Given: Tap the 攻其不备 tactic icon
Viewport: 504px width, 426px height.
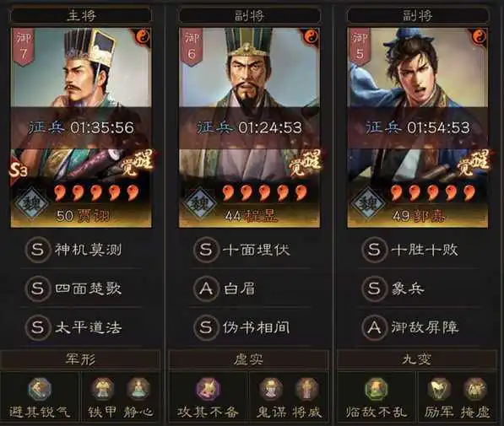Looking at the screenshot, I should click(x=208, y=389).
